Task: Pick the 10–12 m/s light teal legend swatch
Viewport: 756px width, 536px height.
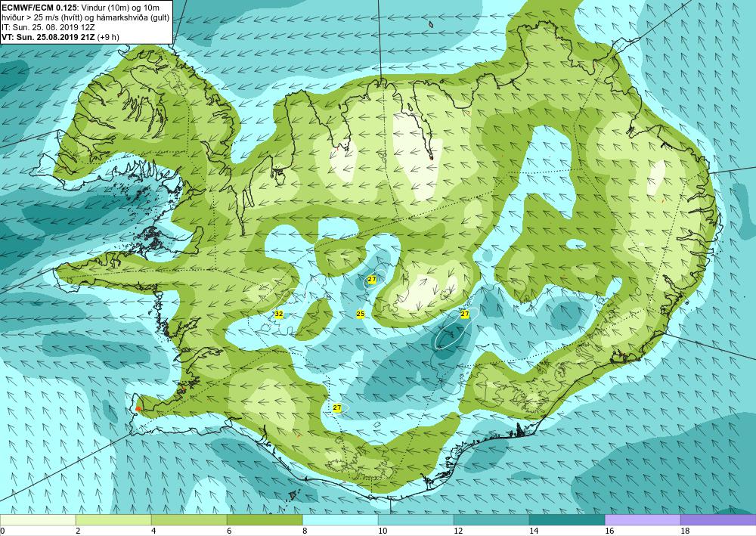Action: point(416,520)
